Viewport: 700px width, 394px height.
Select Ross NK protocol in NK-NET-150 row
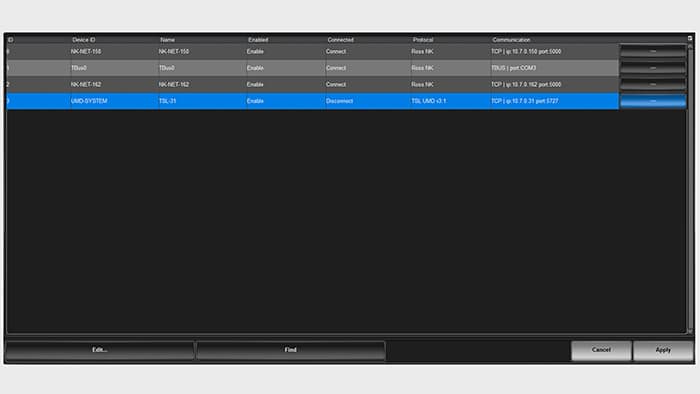pyautogui.click(x=422, y=51)
